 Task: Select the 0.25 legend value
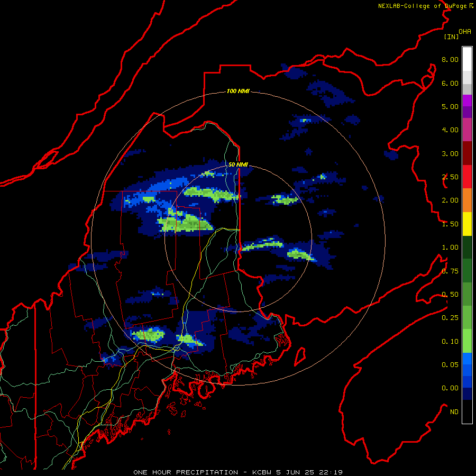[x=450, y=318]
